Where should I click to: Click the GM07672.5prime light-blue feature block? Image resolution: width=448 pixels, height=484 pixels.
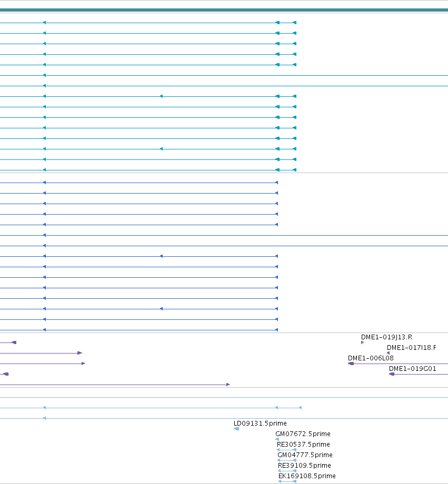click(277, 439)
